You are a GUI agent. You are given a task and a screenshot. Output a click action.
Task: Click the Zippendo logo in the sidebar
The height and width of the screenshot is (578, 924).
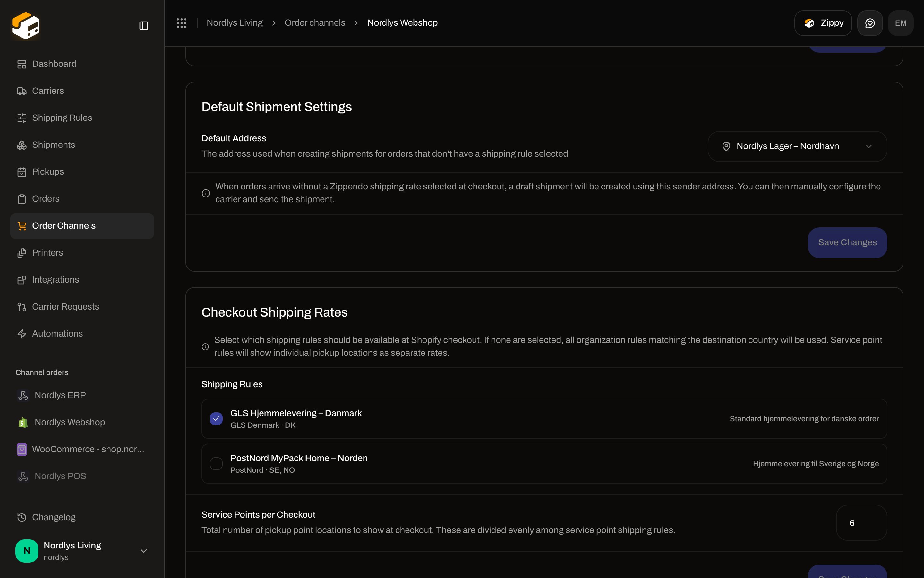click(x=26, y=26)
